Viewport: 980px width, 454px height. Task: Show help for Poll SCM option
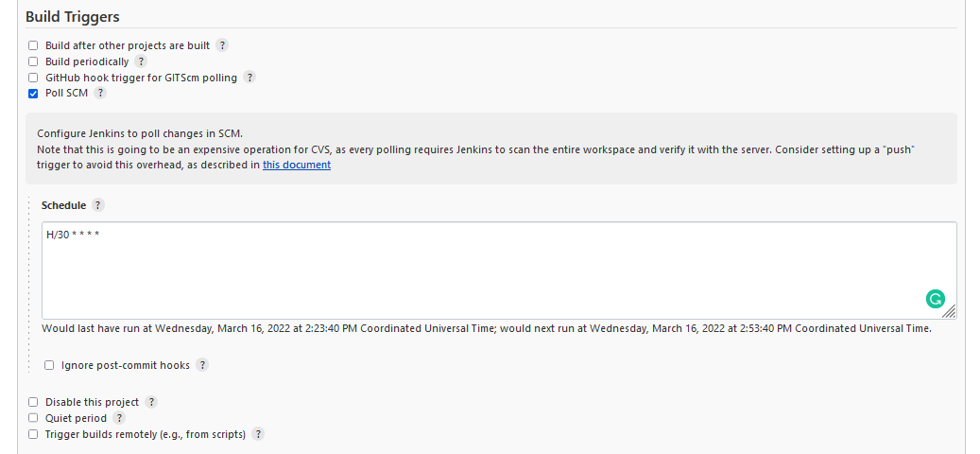point(100,94)
